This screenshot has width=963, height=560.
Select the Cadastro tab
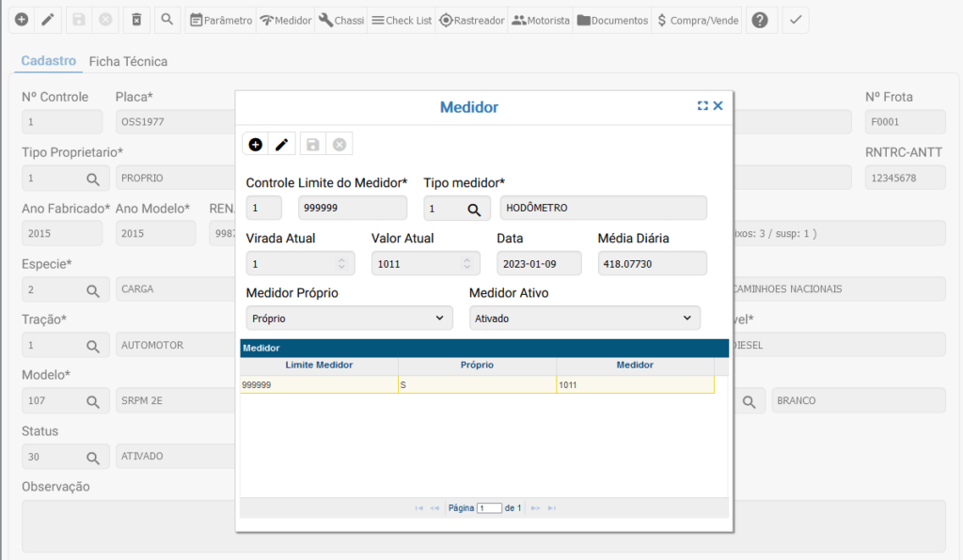click(48, 61)
